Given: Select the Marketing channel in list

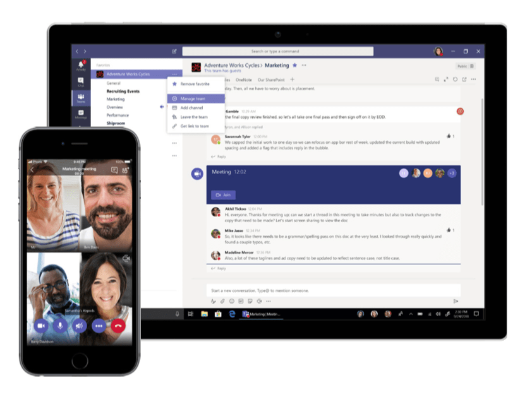Looking at the screenshot, I should (116, 99).
